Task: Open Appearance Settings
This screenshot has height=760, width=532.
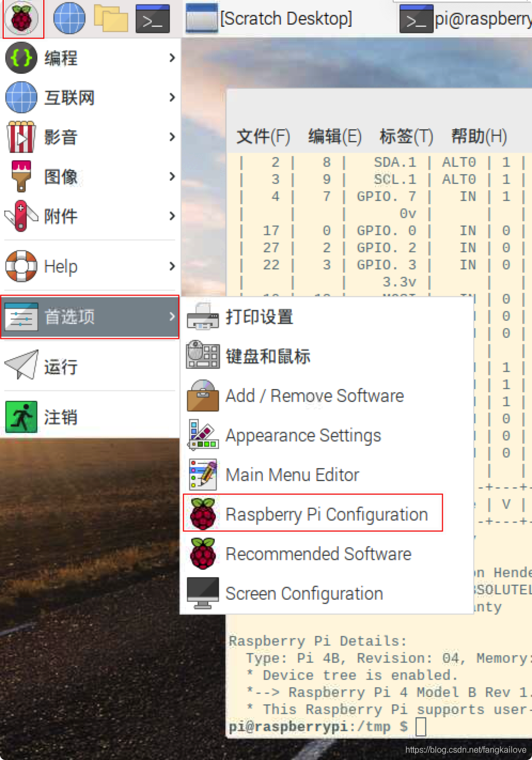Action: click(327, 435)
